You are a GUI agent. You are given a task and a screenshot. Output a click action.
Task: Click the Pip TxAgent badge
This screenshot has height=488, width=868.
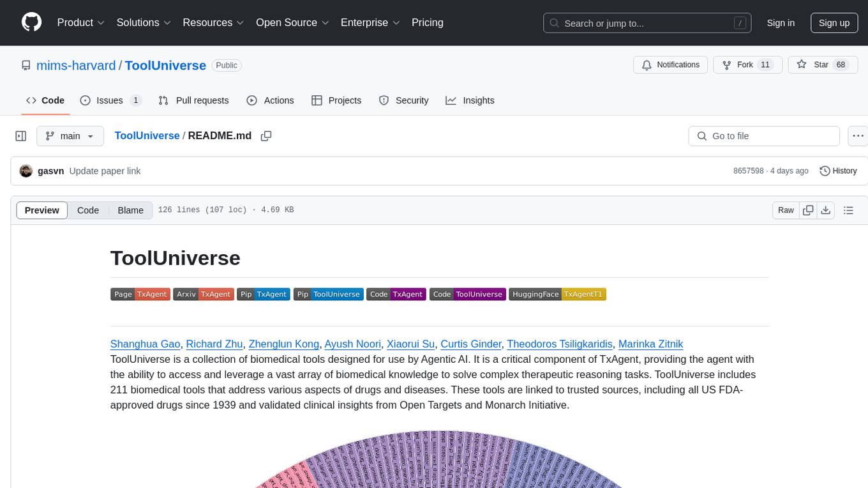[264, 294]
